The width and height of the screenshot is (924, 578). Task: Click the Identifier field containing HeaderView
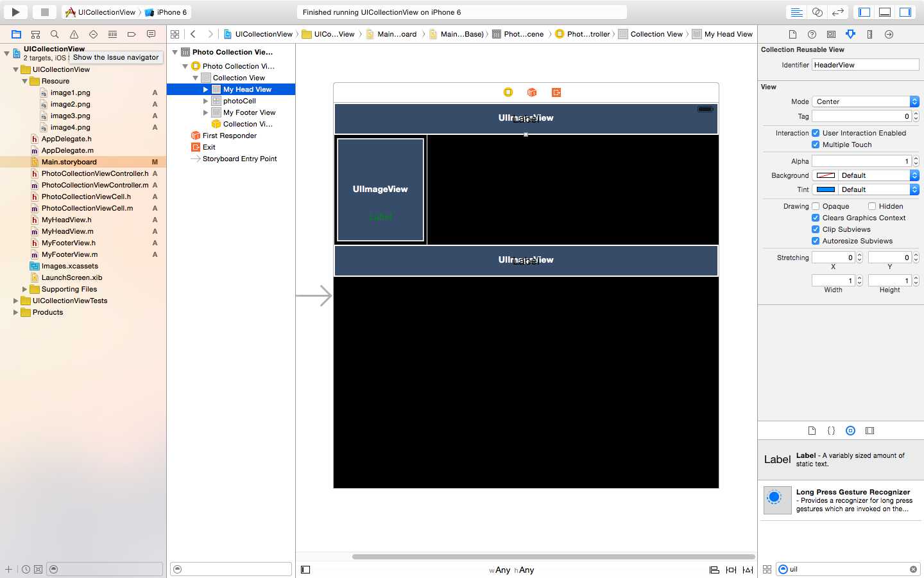866,65
